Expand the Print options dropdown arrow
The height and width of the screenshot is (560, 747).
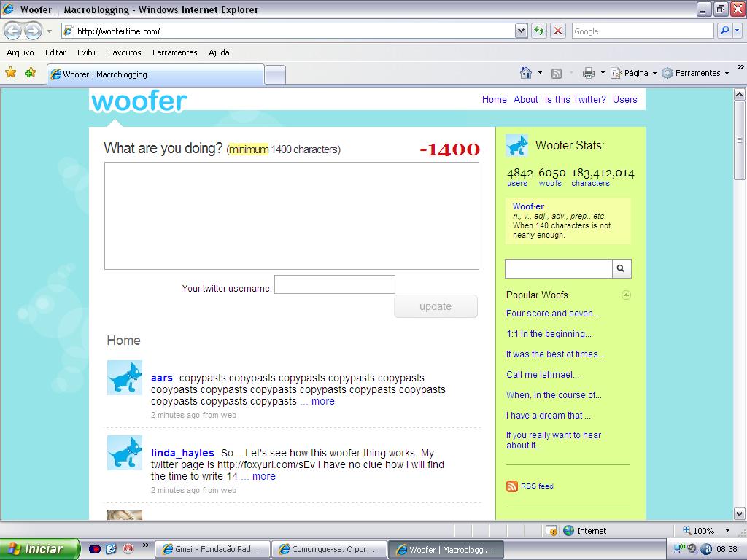pyautogui.click(x=603, y=73)
